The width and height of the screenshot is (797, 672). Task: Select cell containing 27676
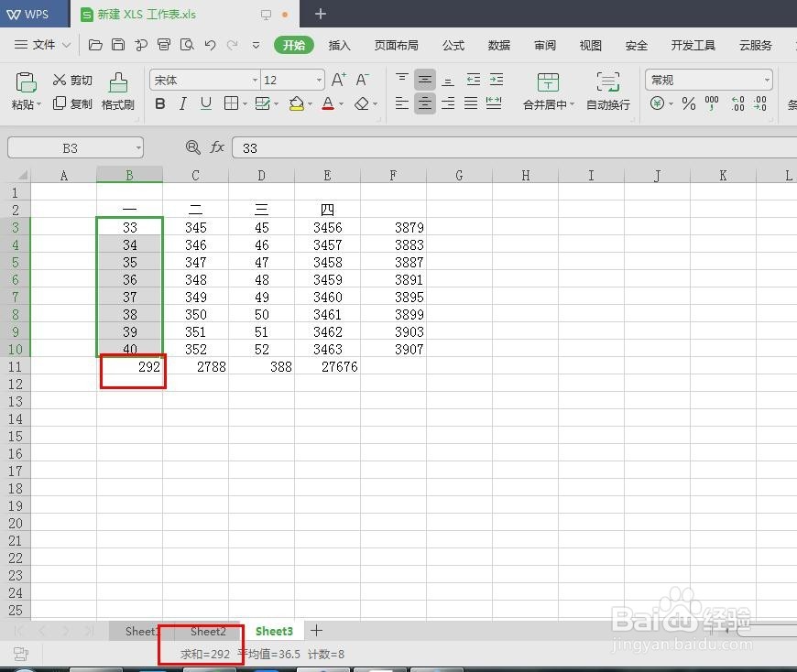point(327,367)
